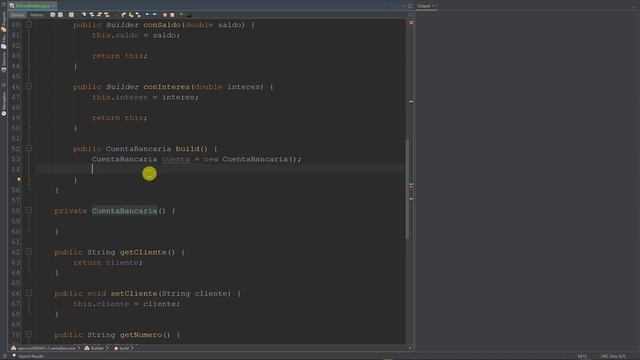Click 'conSaldo' method name on line 40
The width and height of the screenshot is (640, 360).
tap(162, 24)
